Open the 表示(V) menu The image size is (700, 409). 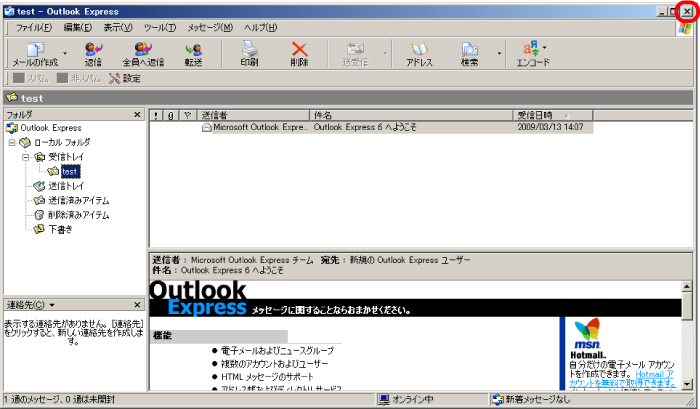click(x=118, y=28)
